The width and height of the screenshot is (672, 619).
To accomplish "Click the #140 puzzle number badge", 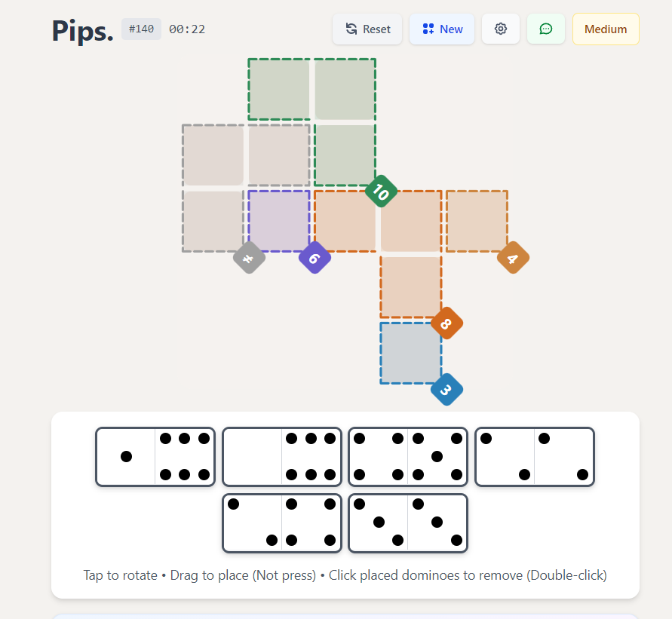I will 141,29.
